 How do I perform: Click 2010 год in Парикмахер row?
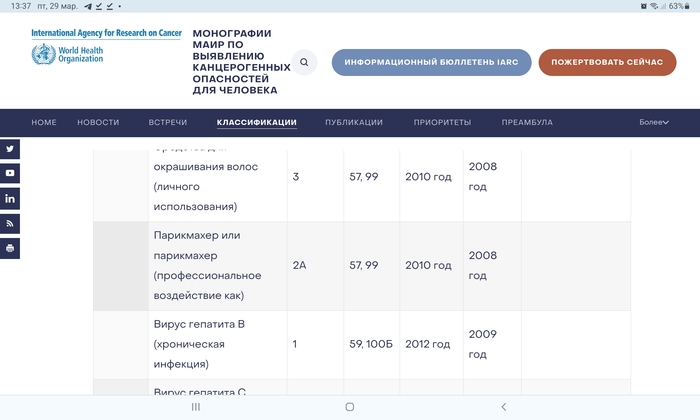[x=429, y=265]
